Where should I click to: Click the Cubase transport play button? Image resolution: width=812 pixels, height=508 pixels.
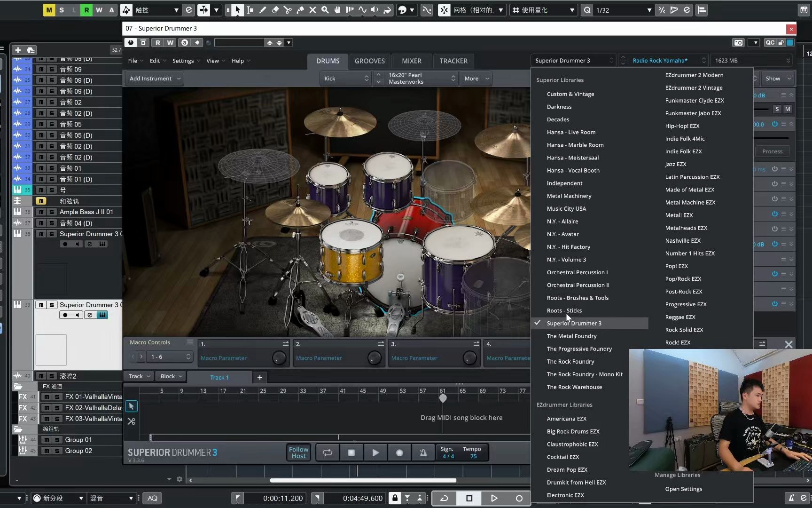click(494, 498)
